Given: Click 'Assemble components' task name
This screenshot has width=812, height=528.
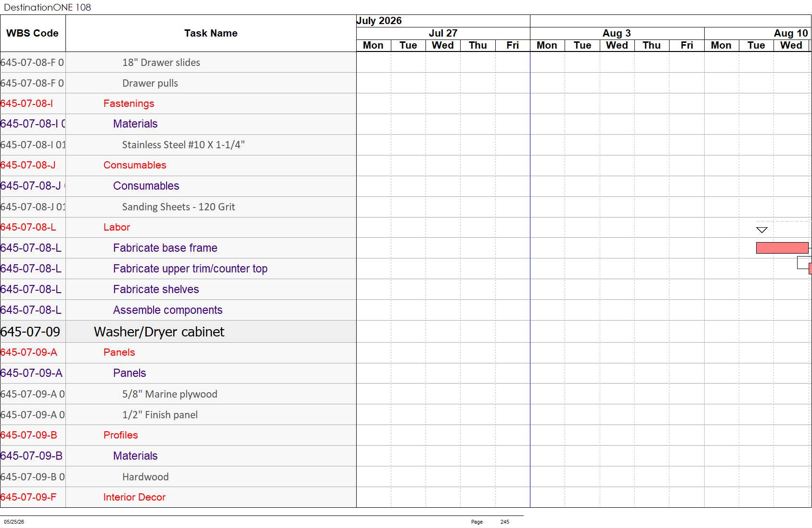Looking at the screenshot, I should 168,310.
